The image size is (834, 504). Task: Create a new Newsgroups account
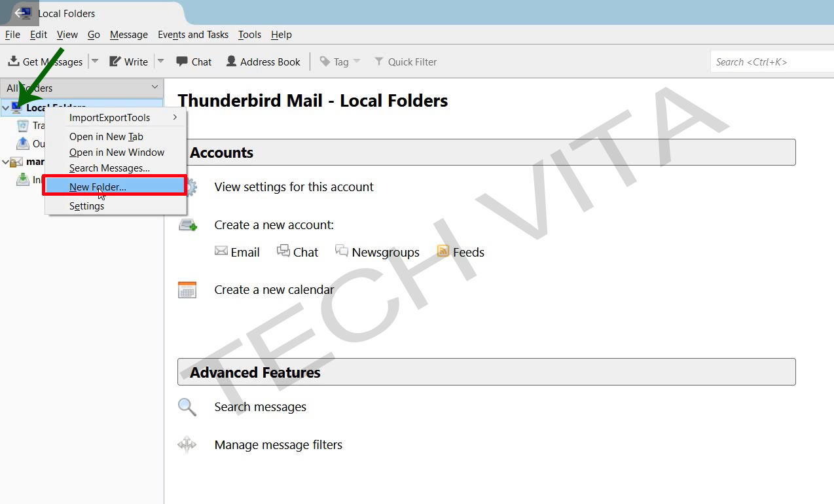pyautogui.click(x=386, y=253)
